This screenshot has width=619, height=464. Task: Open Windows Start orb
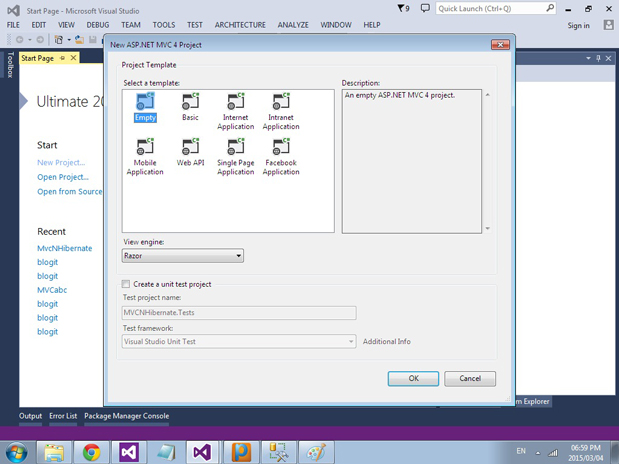click(16, 452)
